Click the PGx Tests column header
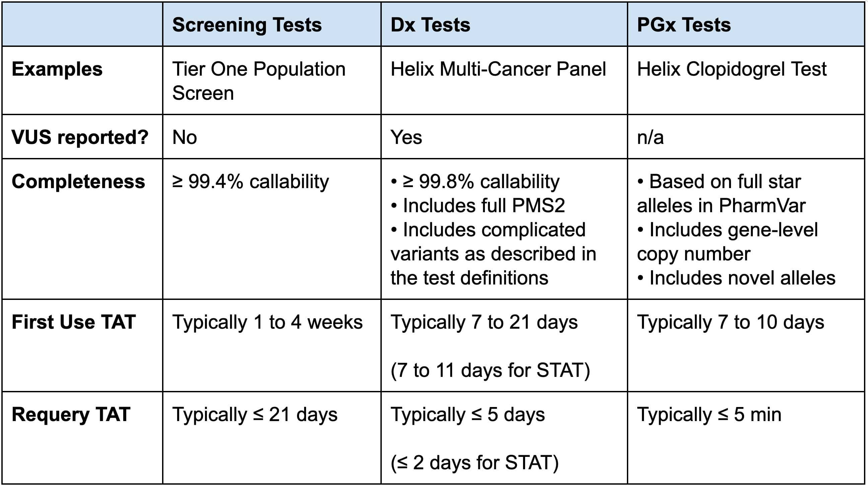The height and width of the screenshot is (486, 868). tap(684, 25)
